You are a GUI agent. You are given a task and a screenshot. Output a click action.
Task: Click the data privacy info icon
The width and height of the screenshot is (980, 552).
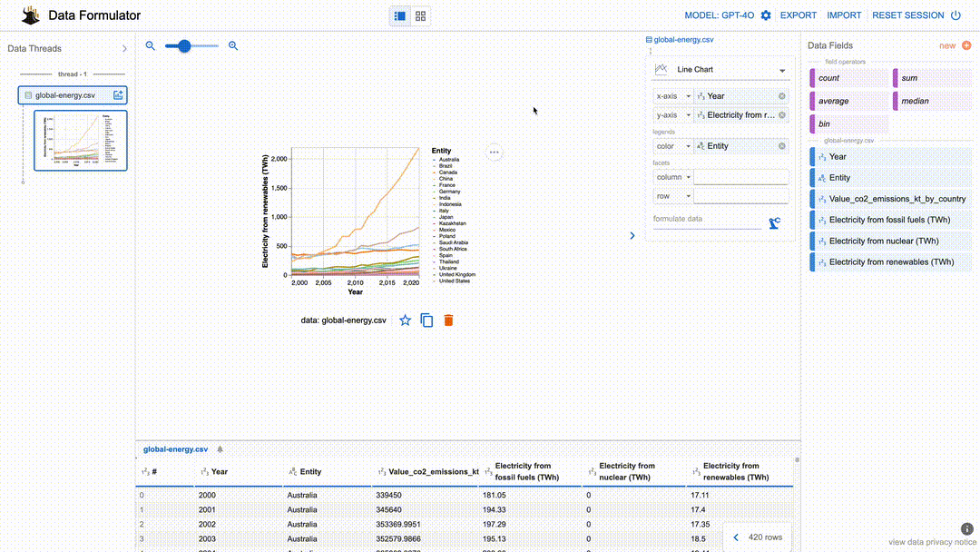coord(967,529)
